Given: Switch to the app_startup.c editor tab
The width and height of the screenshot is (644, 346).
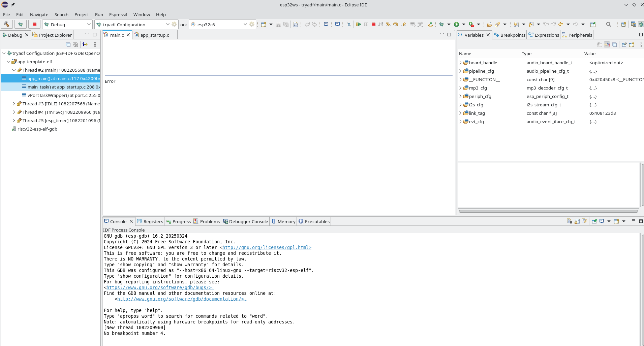Looking at the screenshot, I should (x=155, y=35).
